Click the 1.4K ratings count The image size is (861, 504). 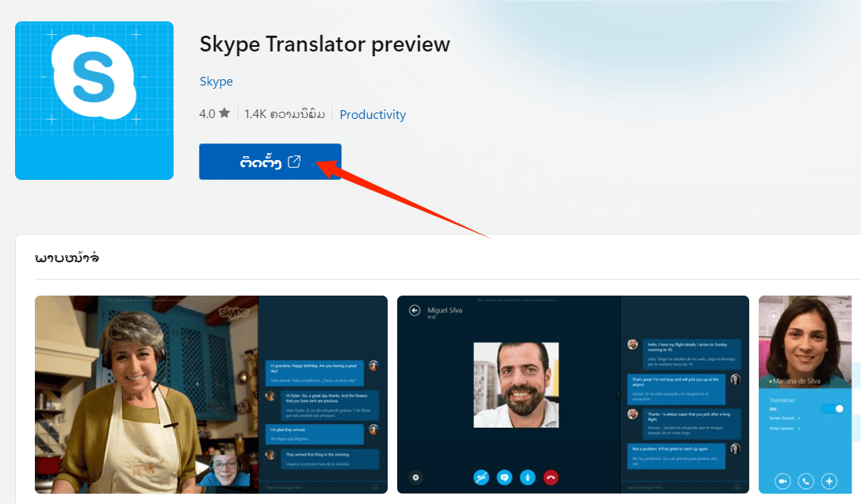pyautogui.click(x=285, y=113)
